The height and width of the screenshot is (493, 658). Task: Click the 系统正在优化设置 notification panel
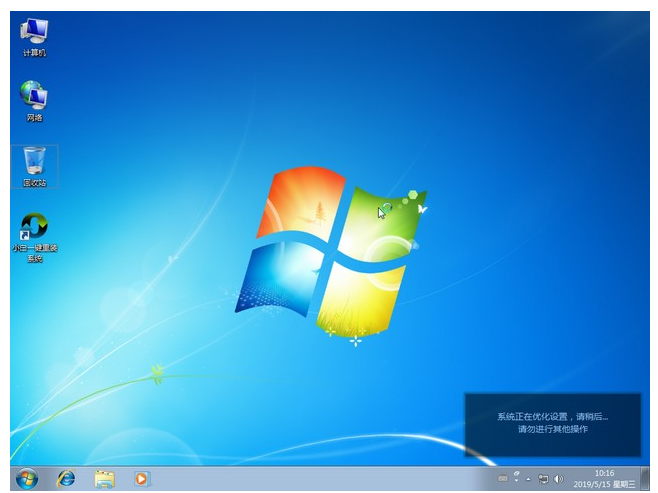coord(553,425)
